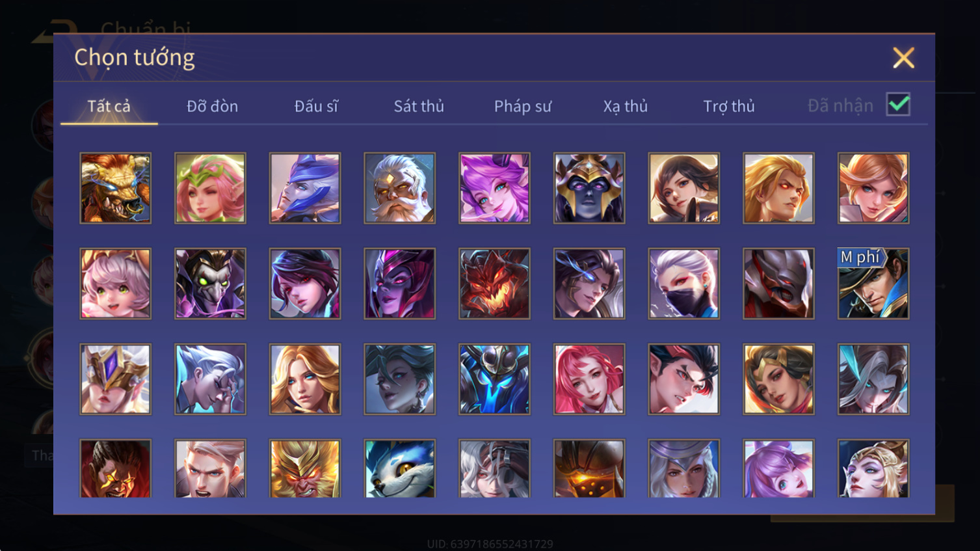Viewport: 980px width, 551px height.
Task: Pick the white-bearded old man hero
Action: click(x=399, y=188)
